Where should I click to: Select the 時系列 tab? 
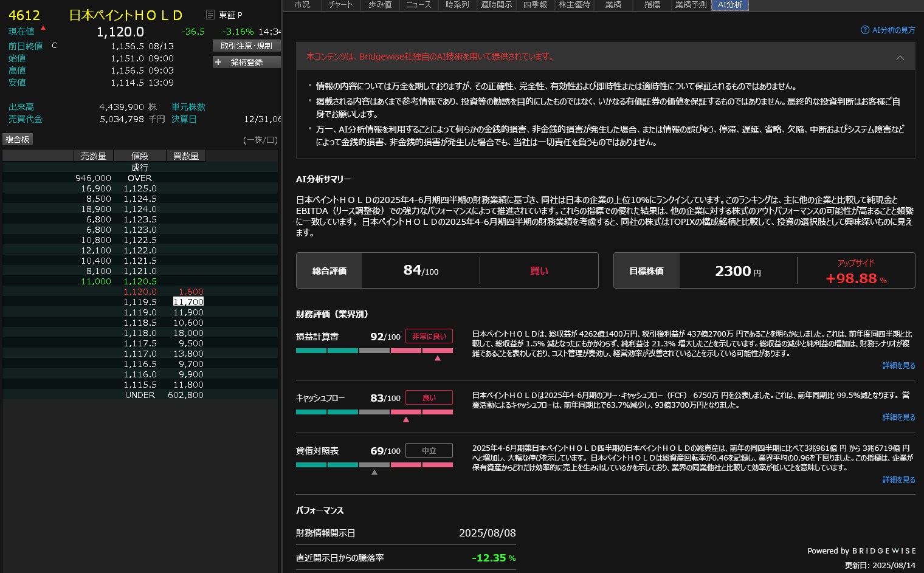point(458,5)
